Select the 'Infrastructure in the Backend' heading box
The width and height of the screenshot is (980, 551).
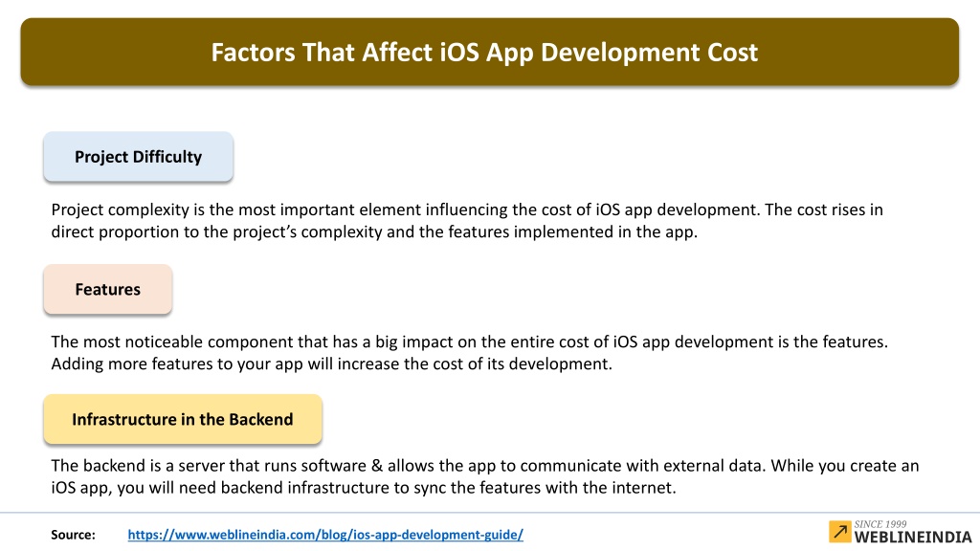[183, 419]
